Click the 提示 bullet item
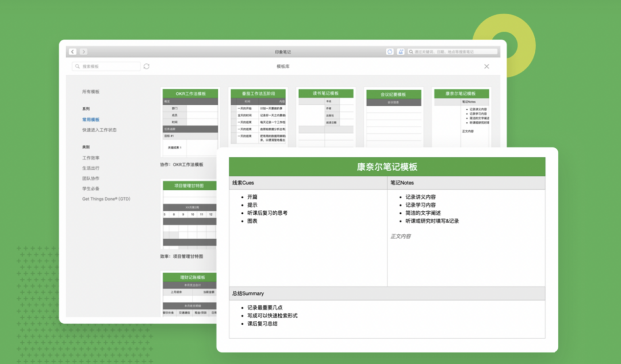Image resolution: width=621 pixels, height=364 pixels. [252, 205]
